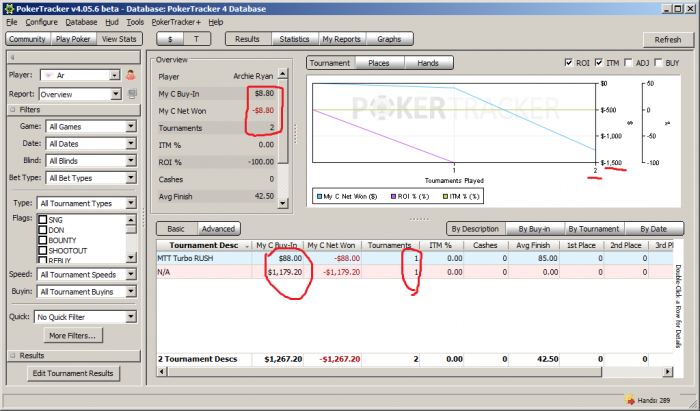Screen dimensions: 700x411
Task: Sort by Avg Finish column header
Action: pyautogui.click(x=533, y=245)
